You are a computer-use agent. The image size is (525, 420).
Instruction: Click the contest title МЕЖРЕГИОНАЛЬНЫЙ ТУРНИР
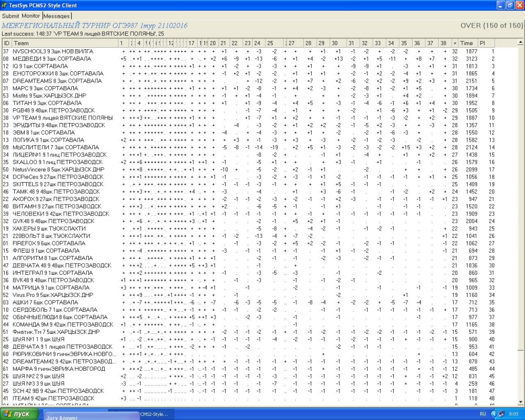(94, 26)
